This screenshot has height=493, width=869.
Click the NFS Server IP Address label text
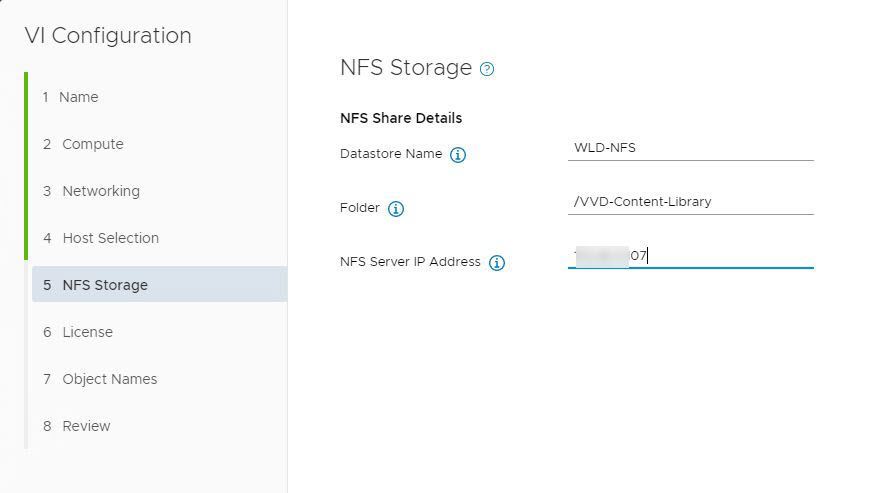tap(410, 262)
